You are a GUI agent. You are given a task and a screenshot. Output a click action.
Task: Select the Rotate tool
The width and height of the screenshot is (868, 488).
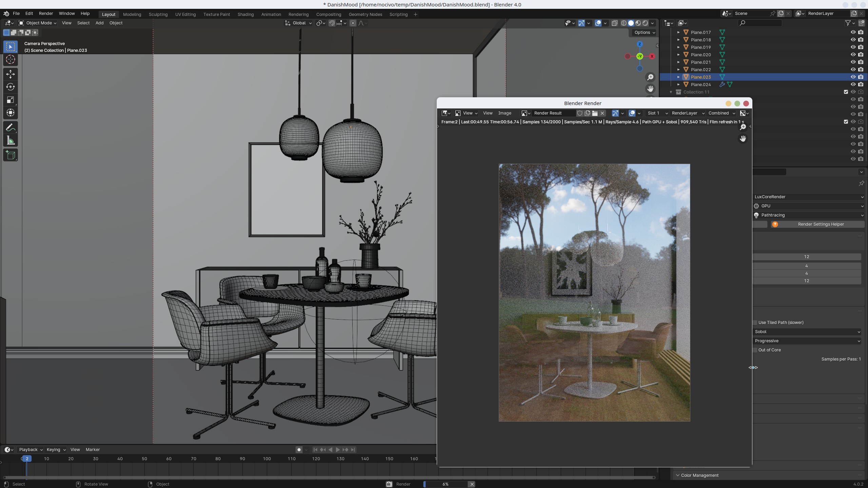(x=10, y=87)
